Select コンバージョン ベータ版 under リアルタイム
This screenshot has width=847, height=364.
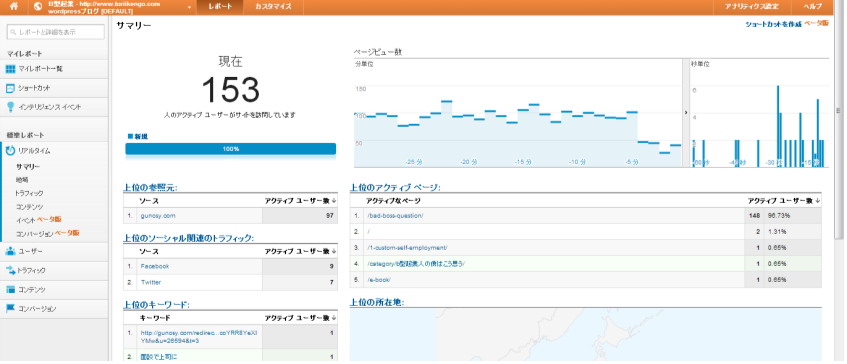tap(48, 233)
